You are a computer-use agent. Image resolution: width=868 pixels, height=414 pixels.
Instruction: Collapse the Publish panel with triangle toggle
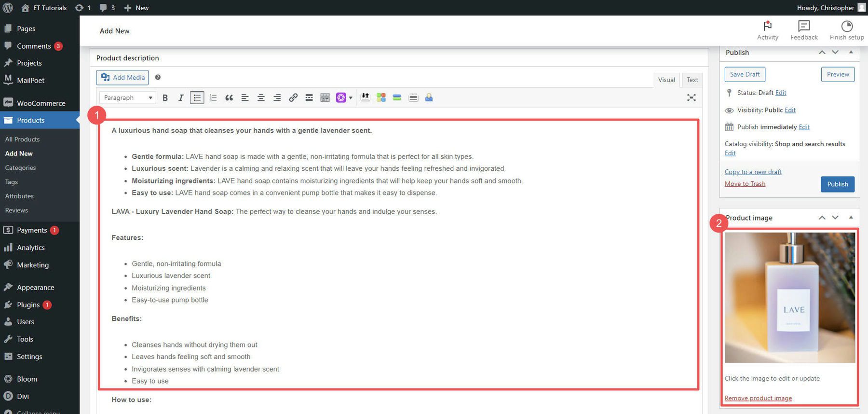click(851, 52)
